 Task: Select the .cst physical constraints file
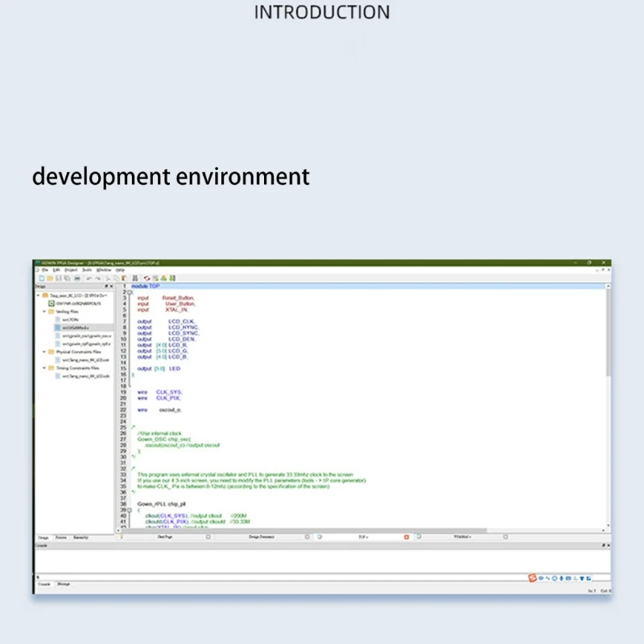coord(85,360)
